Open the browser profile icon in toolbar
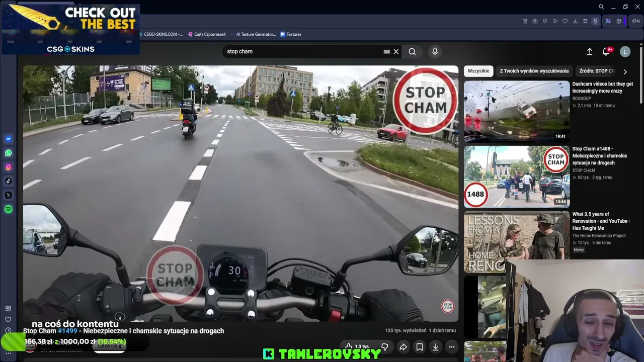 point(595,21)
